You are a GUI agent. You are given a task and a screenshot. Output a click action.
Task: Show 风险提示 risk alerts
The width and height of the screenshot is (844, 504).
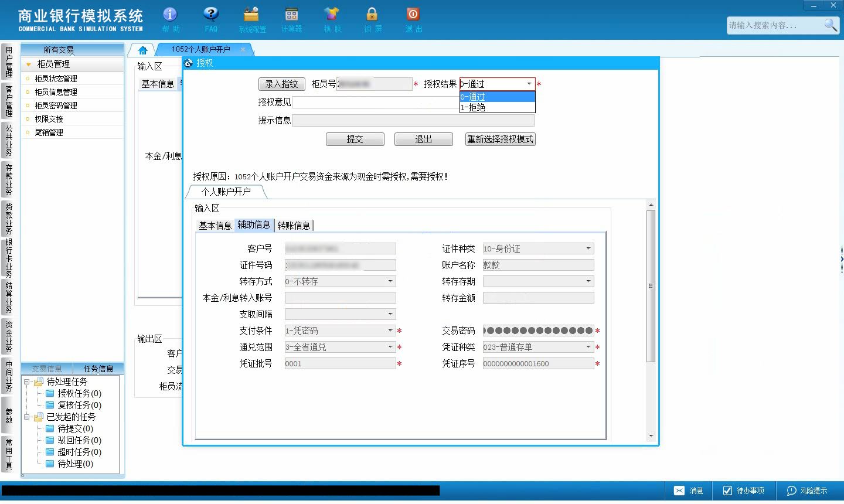pyautogui.click(x=807, y=491)
